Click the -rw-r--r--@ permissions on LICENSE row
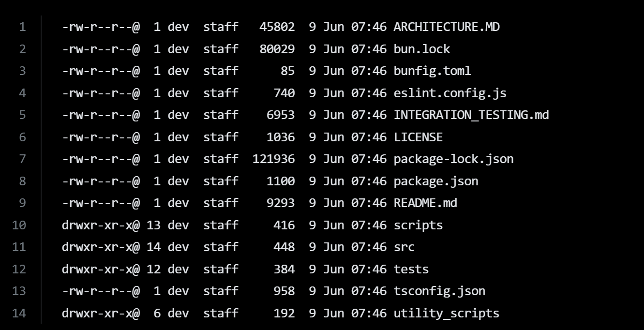Image resolution: width=644 pixels, height=330 pixels. (101, 137)
